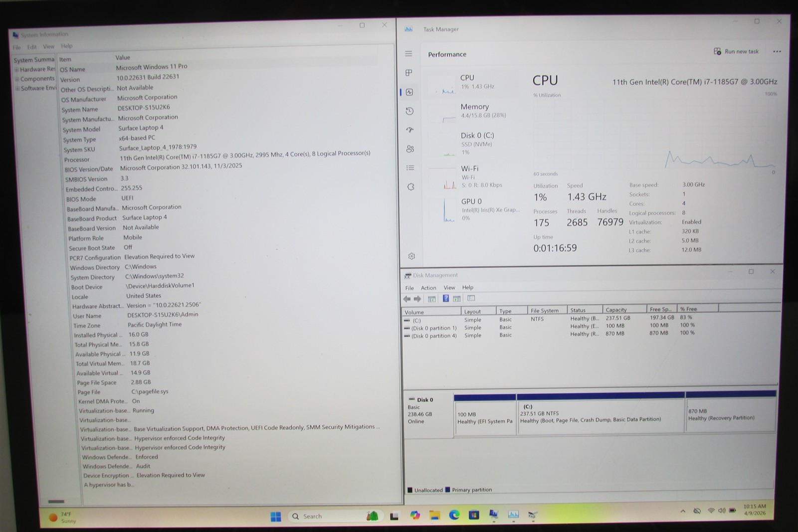Open weather widget showing 74°F Sunny
Viewport: 798px width, 532px height.
coord(63,518)
